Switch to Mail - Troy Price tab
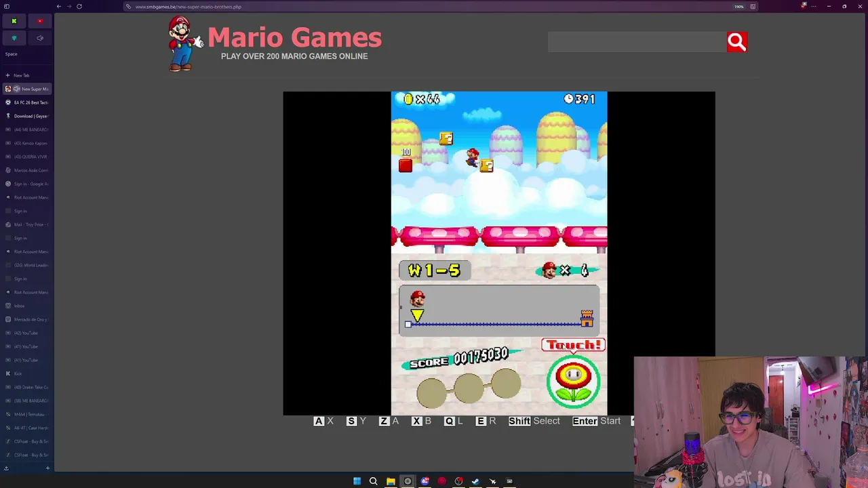The width and height of the screenshot is (868, 488). point(26,224)
